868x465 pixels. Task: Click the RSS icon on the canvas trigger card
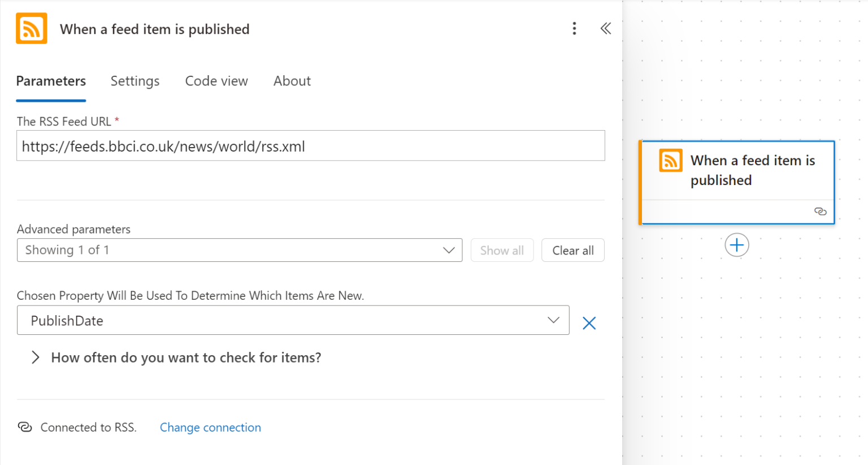[671, 161]
